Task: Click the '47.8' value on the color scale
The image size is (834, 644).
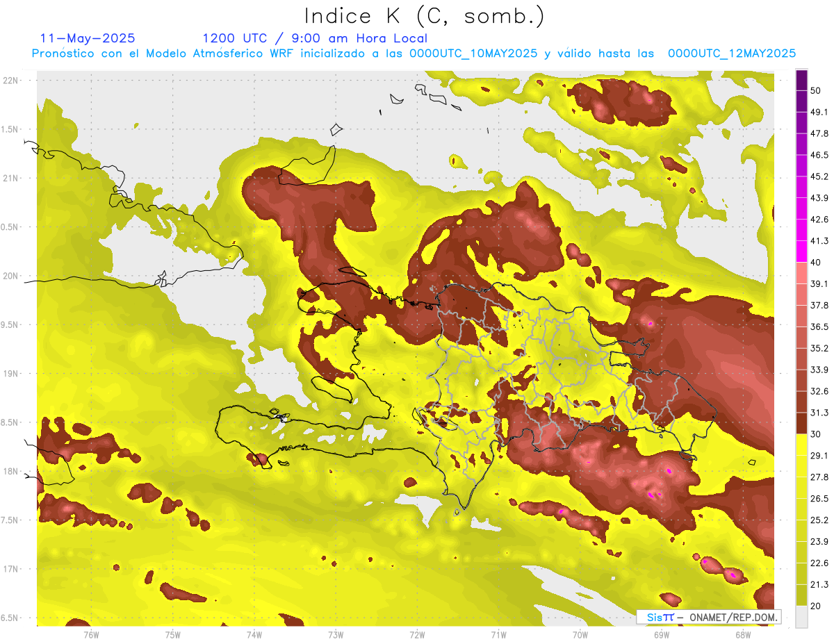Action: coord(819,133)
